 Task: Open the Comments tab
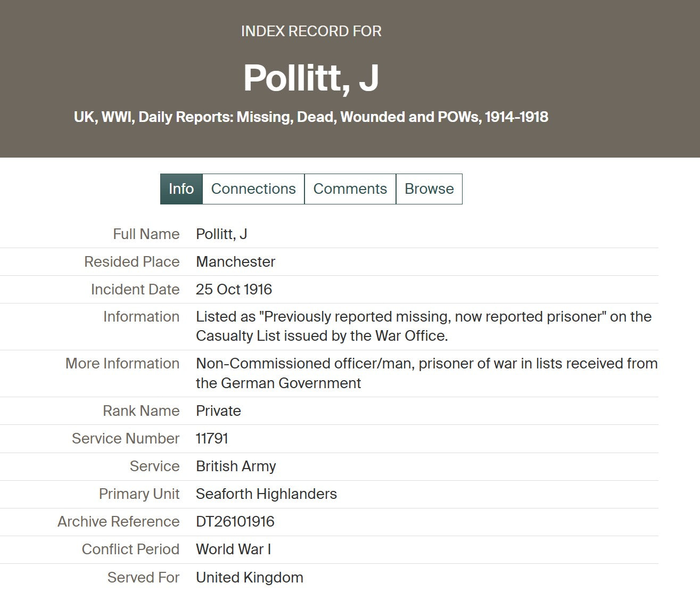click(350, 189)
